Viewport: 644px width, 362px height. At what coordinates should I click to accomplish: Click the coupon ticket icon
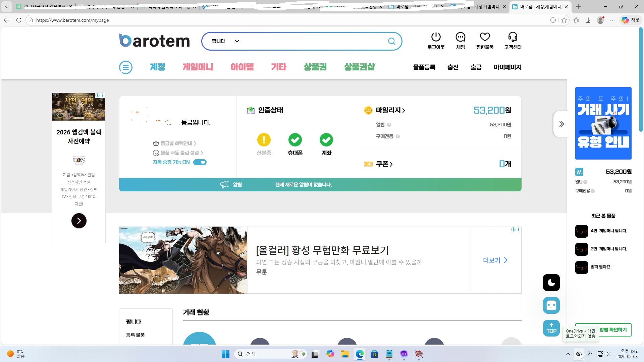tap(368, 164)
